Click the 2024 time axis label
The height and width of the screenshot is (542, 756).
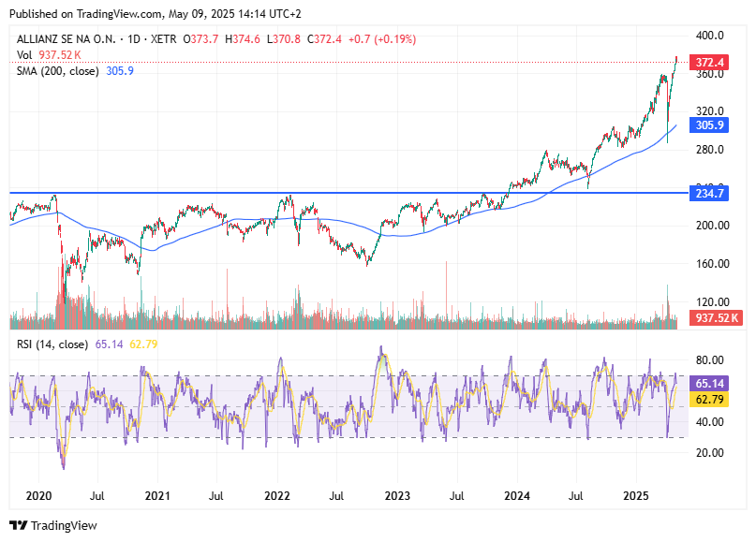(x=517, y=496)
